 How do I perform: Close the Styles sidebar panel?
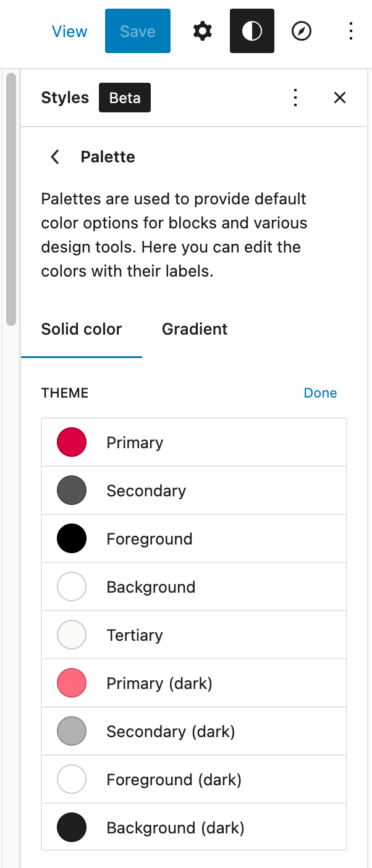coord(340,98)
